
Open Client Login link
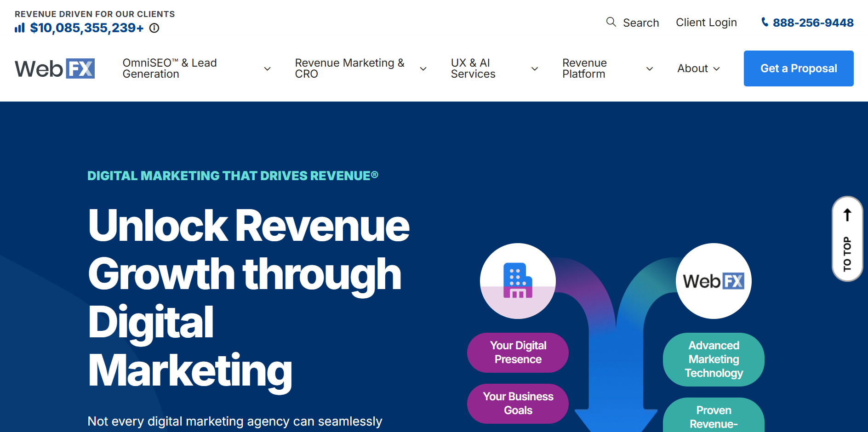[706, 23]
